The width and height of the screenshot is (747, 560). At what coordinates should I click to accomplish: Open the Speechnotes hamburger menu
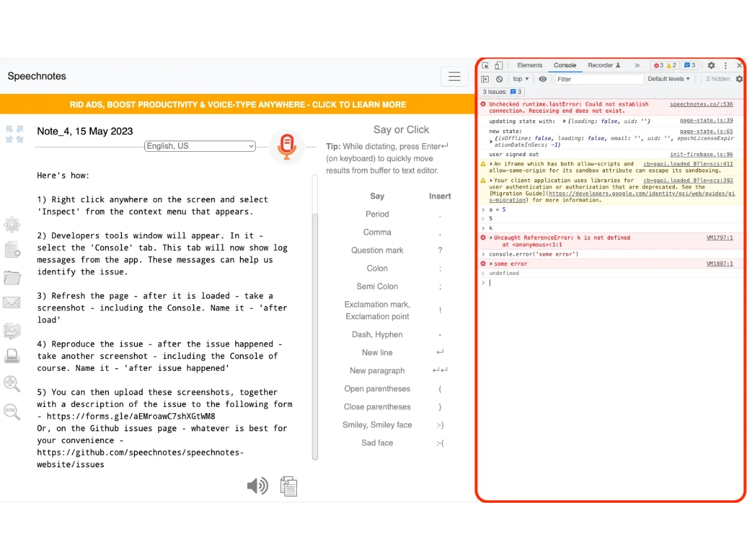(x=454, y=77)
